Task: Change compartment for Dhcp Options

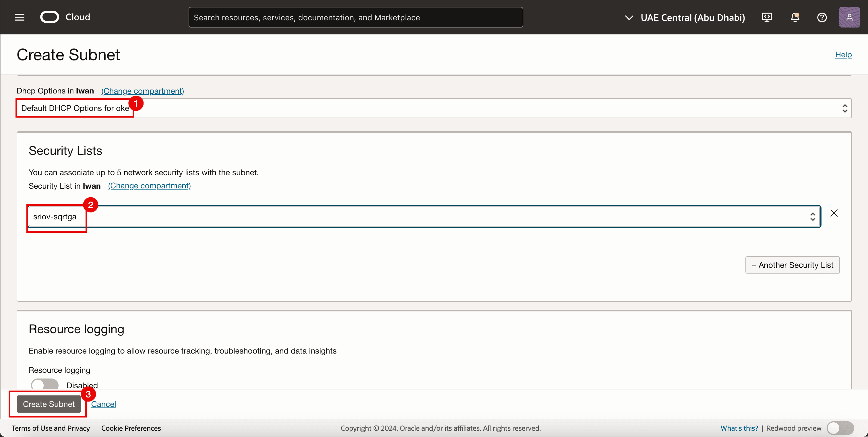Action: click(143, 91)
